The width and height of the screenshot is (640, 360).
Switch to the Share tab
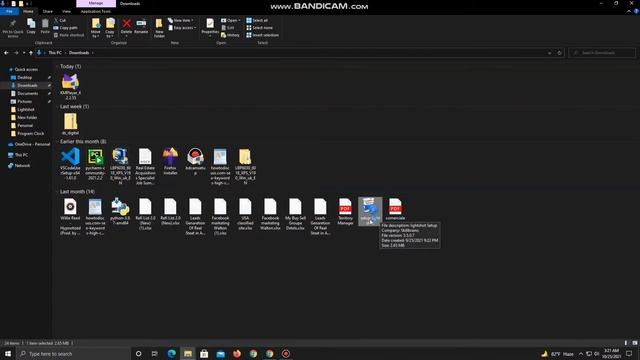(x=48, y=11)
